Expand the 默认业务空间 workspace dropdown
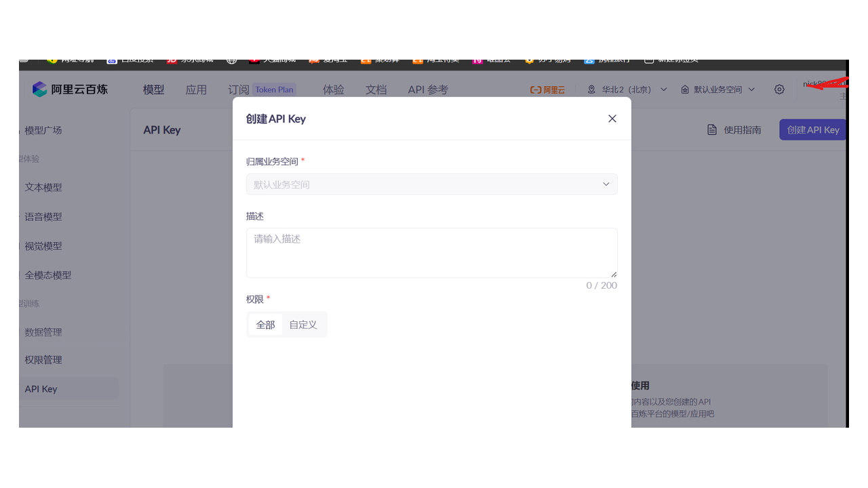 click(x=717, y=89)
